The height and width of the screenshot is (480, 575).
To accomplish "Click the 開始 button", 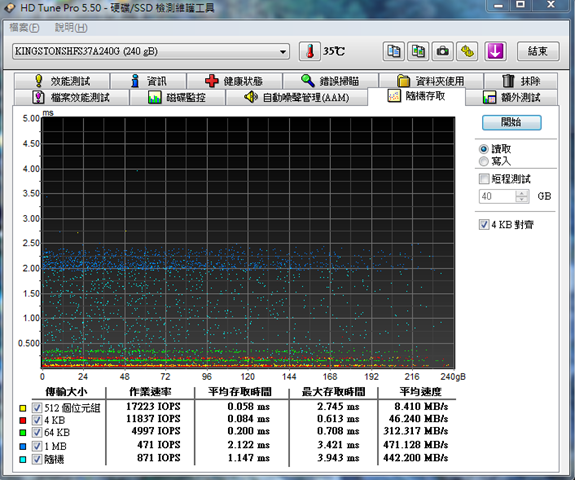I will click(x=511, y=122).
